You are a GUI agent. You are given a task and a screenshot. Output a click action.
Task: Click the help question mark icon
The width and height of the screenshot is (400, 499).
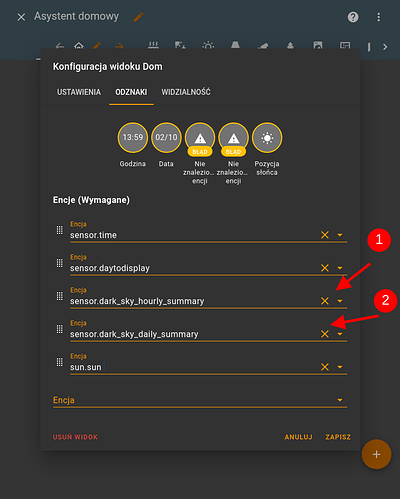[x=353, y=17]
